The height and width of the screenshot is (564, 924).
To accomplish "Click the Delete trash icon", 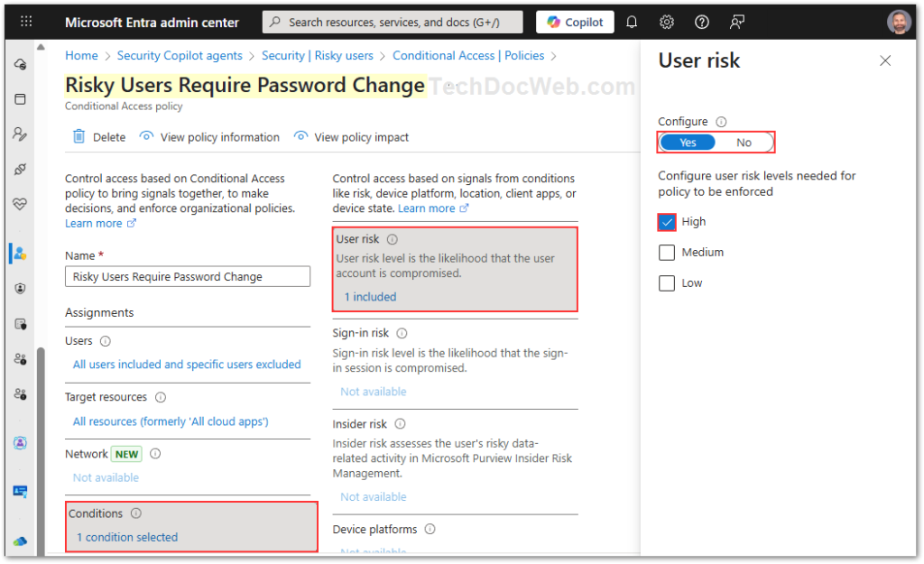I will [79, 137].
